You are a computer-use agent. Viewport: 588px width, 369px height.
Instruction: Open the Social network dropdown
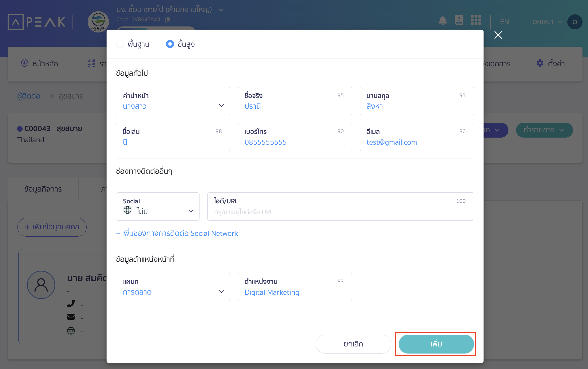pos(190,210)
